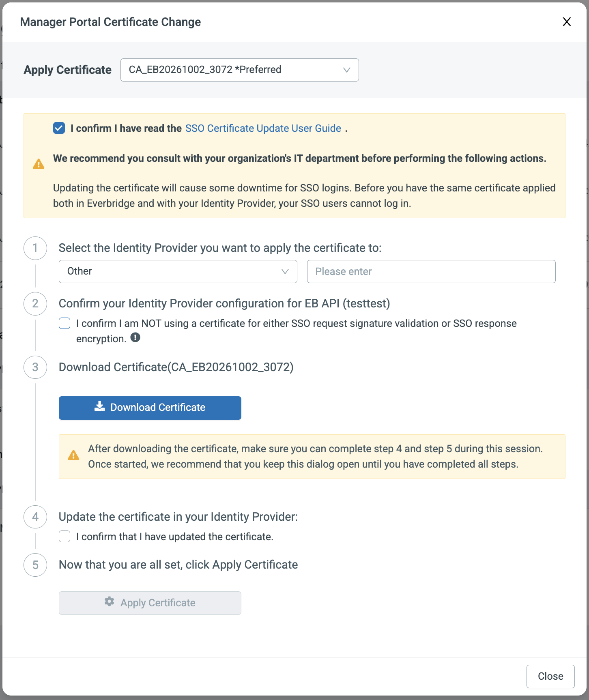Check the NOT using a certificate checkbox

click(x=64, y=323)
